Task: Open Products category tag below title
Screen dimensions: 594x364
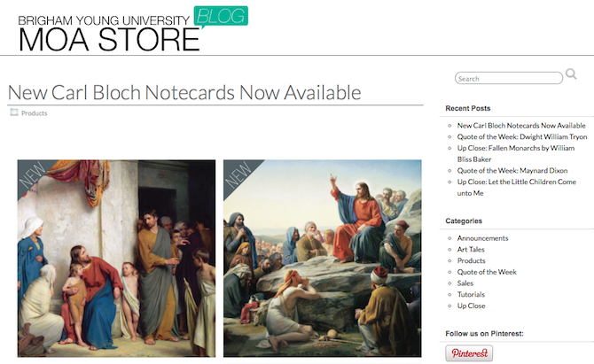Action: [34, 113]
